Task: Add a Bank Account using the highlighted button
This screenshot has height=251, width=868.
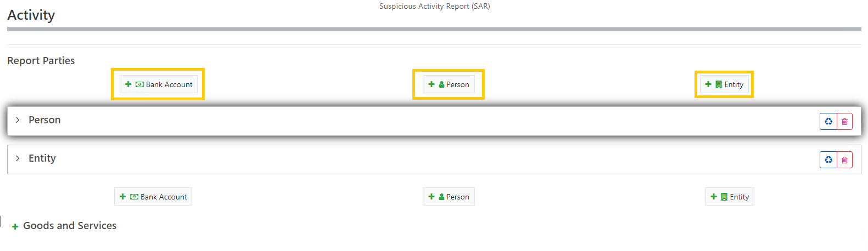Action: tap(158, 84)
